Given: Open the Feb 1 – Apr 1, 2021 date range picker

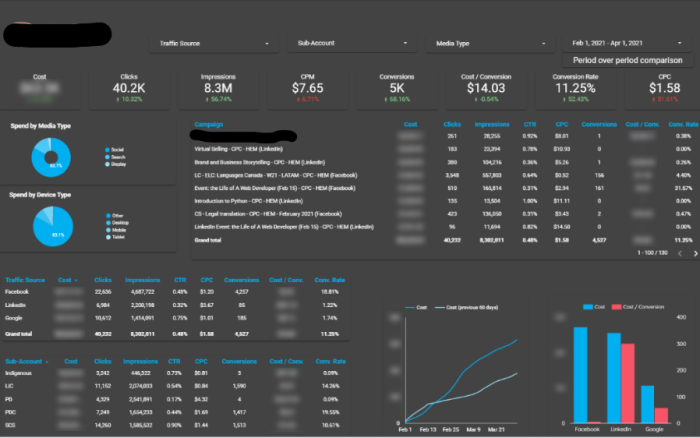Looking at the screenshot, I should pos(626,44).
